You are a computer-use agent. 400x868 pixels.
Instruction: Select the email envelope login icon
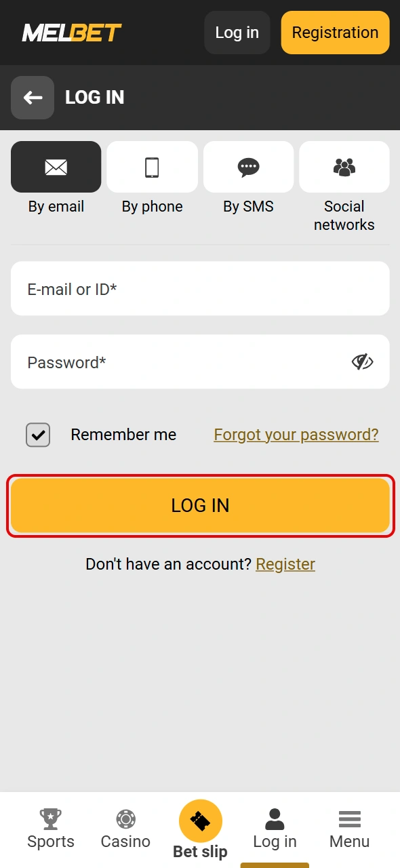(x=56, y=167)
